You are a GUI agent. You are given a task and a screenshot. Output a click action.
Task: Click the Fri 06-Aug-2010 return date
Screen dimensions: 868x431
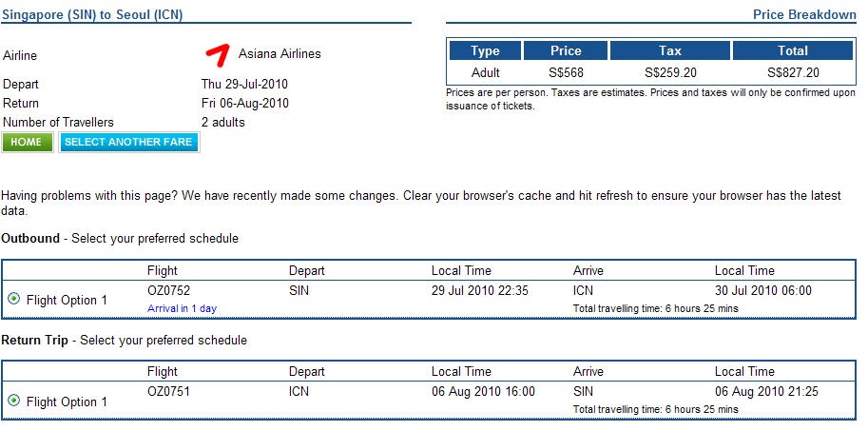[244, 103]
